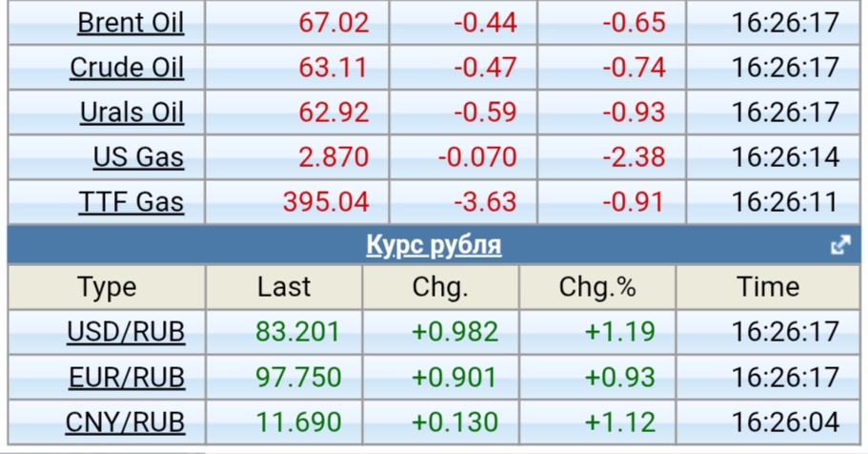Open the Курс рубля header link
The image size is (868, 454).
tap(434, 246)
